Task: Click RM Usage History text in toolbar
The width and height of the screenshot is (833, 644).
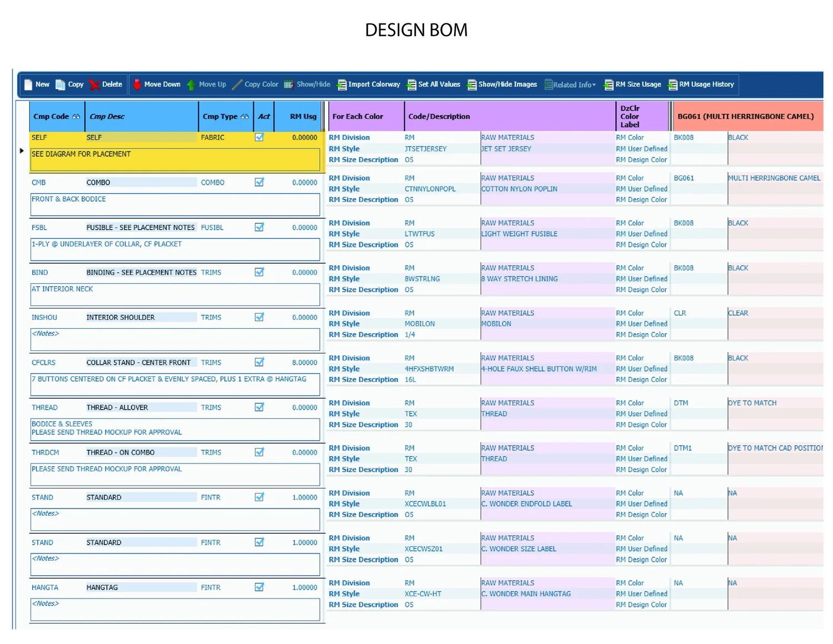Action: (706, 84)
